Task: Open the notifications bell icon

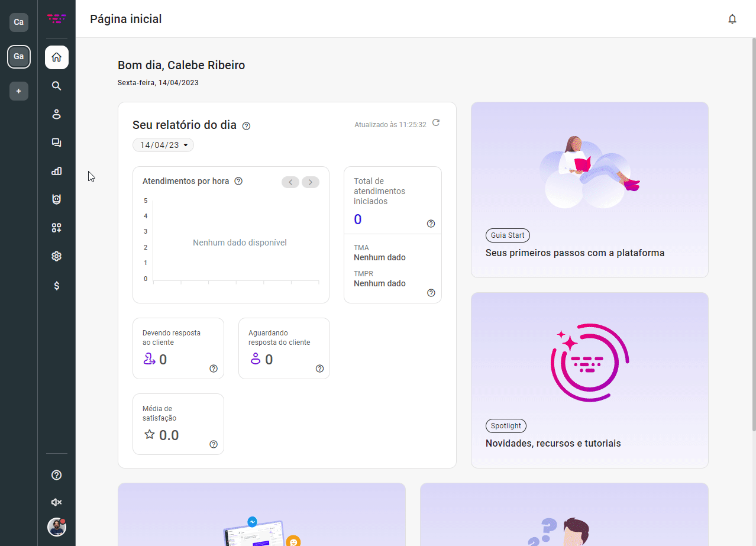Action: (732, 19)
